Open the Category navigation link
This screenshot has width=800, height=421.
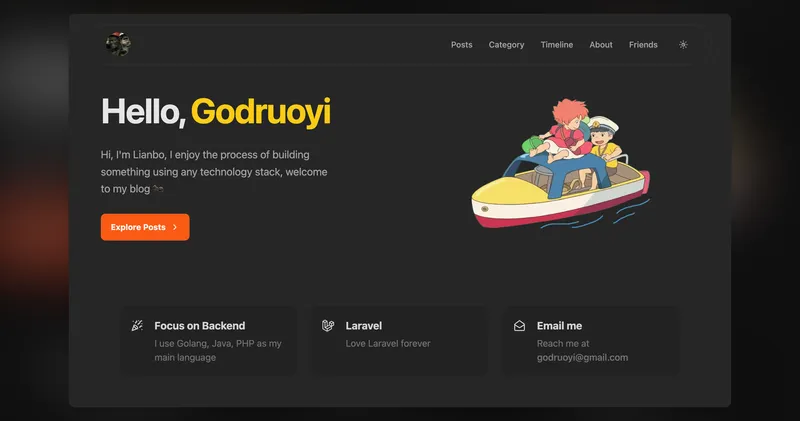click(506, 45)
